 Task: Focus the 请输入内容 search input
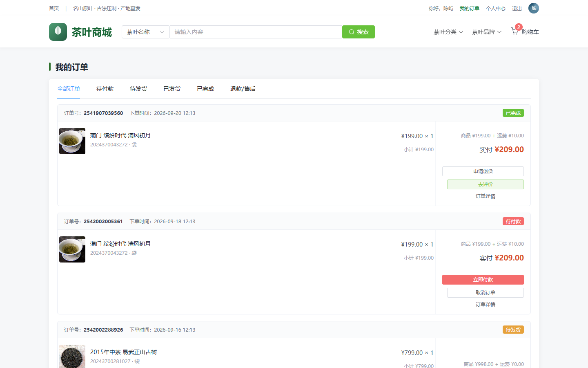tap(256, 32)
